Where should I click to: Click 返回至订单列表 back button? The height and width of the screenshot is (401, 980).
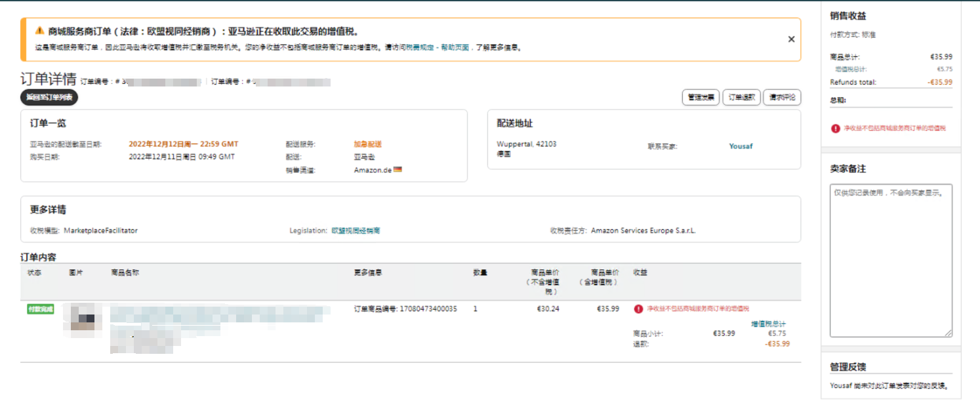click(x=49, y=98)
